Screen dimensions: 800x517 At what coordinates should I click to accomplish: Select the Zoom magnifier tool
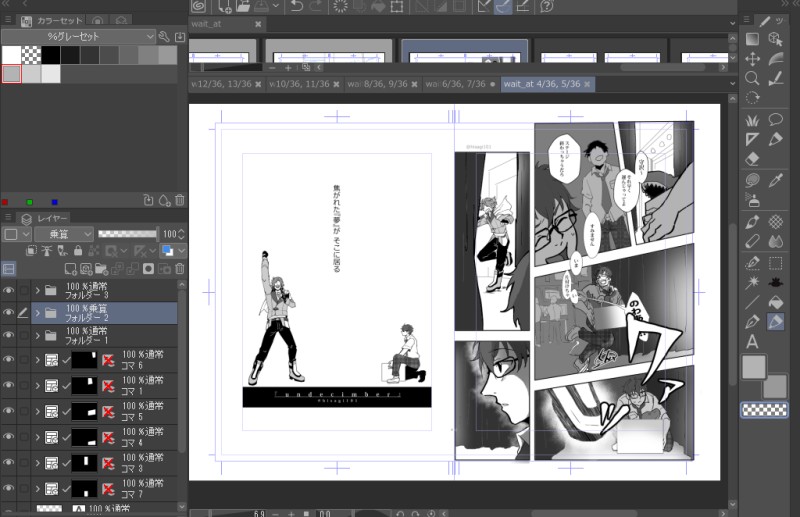coord(752,77)
